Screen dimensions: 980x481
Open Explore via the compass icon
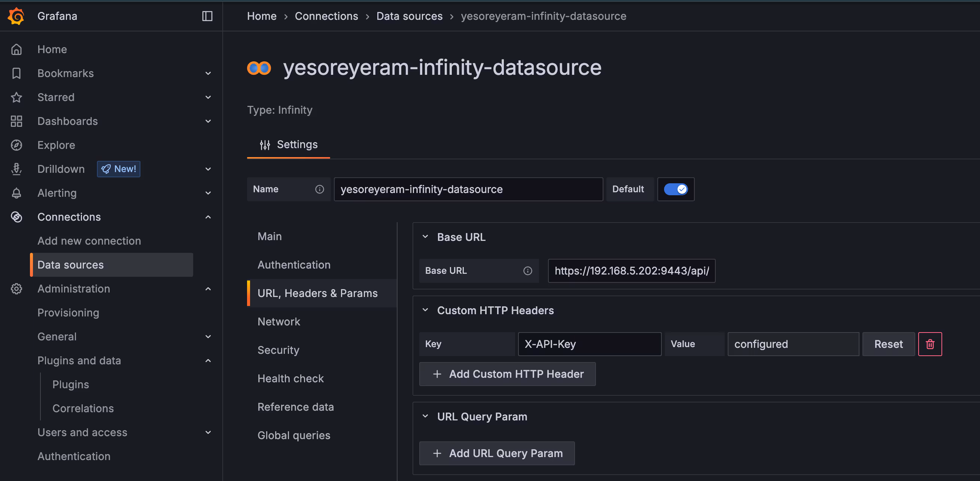[16, 145]
